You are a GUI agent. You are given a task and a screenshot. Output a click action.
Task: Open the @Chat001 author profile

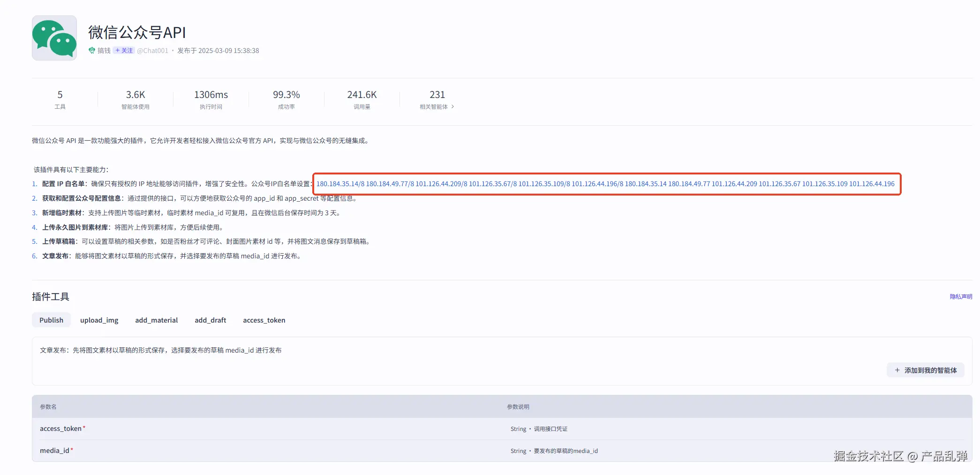pos(152,51)
